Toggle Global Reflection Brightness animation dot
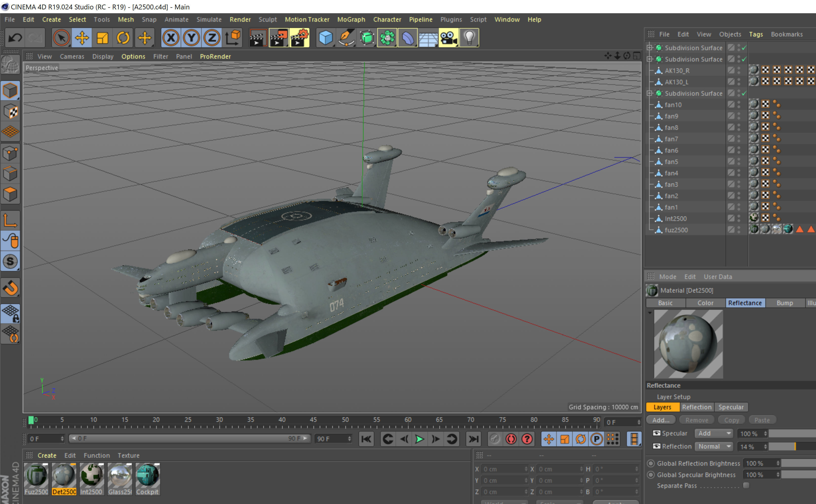 pyautogui.click(x=651, y=463)
